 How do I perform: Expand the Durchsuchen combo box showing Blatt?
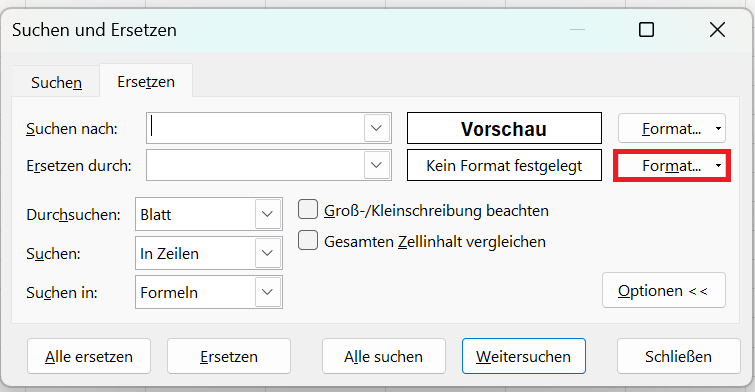tap(268, 214)
